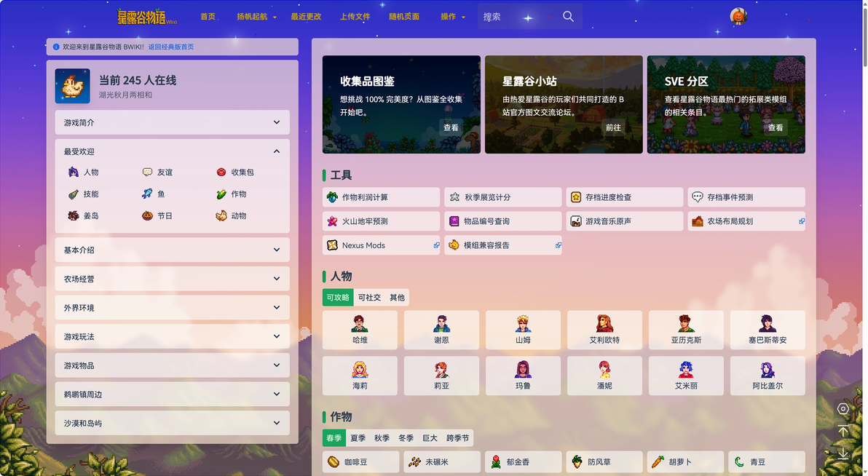This screenshot has height=476, width=868.
Task: Select the 其他 character tab
Action: click(397, 297)
